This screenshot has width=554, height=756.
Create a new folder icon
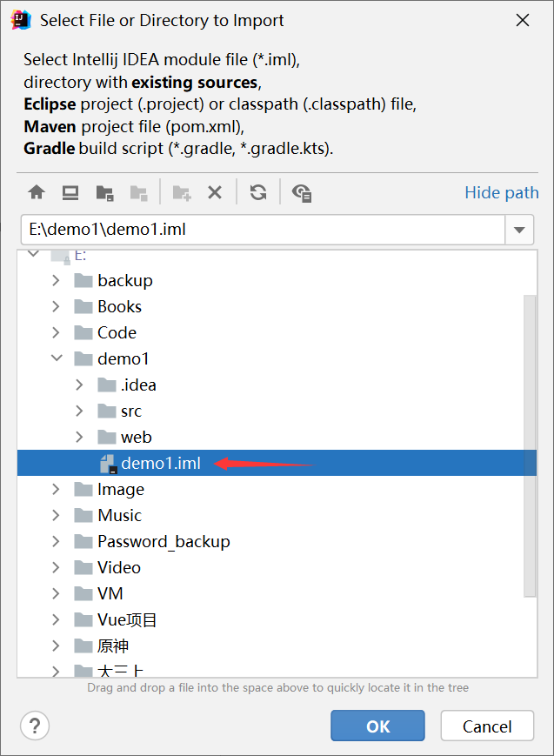(x=182, y=193)
